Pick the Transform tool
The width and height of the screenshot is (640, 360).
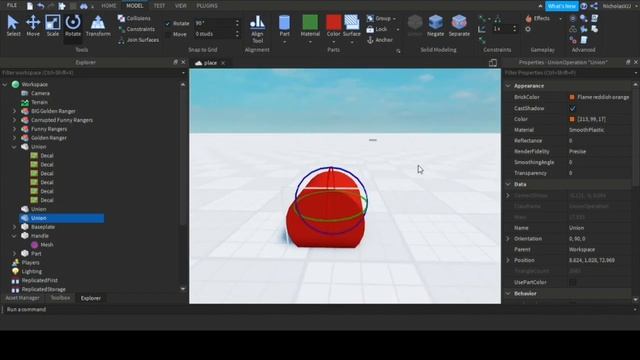(x=98, y=26)
